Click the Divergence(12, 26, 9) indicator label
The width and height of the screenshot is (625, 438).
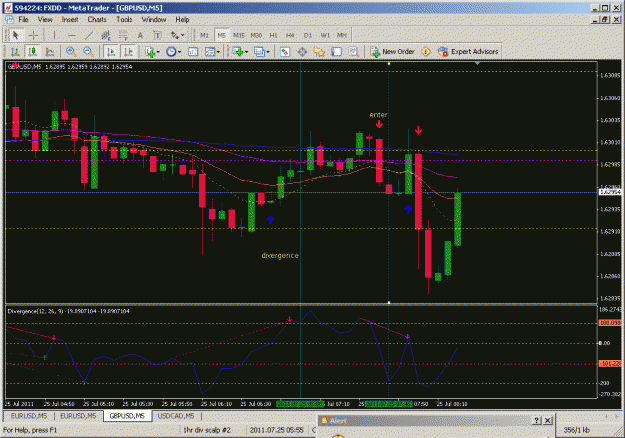pos(35,311)
